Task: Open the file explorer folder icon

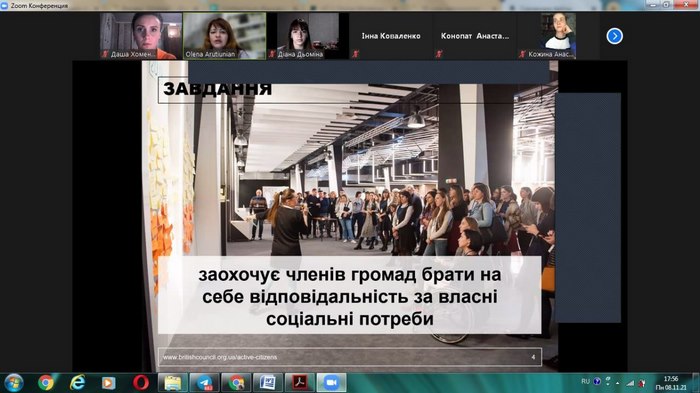Action: [172, 383]
